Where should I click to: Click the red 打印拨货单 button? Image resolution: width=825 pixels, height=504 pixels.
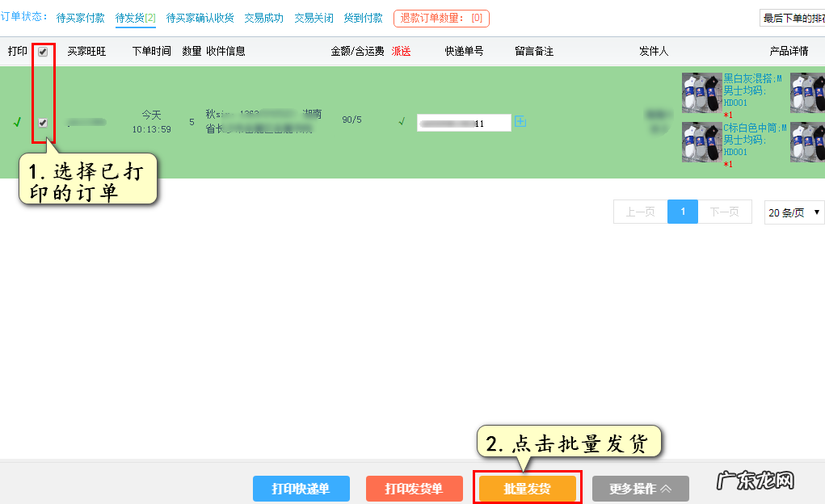coord(414,488)
